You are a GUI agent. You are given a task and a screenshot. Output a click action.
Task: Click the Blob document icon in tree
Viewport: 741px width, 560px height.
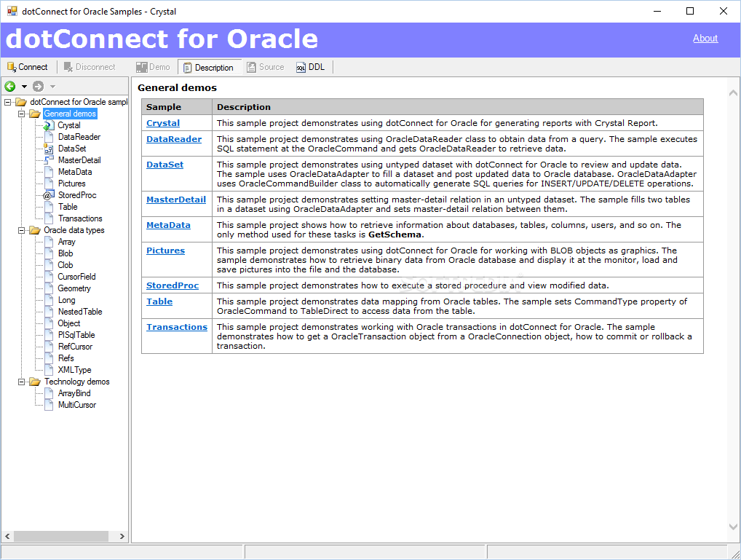pos(49,253)
